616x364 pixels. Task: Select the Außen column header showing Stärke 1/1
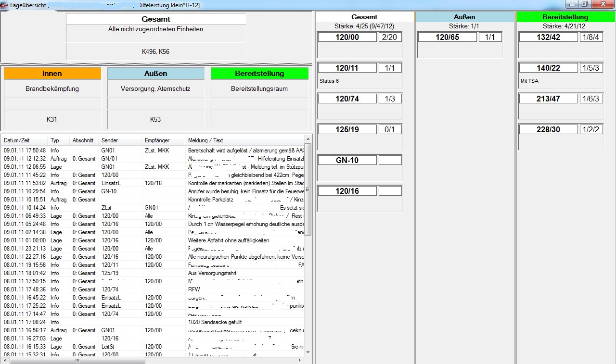[464, 17]
